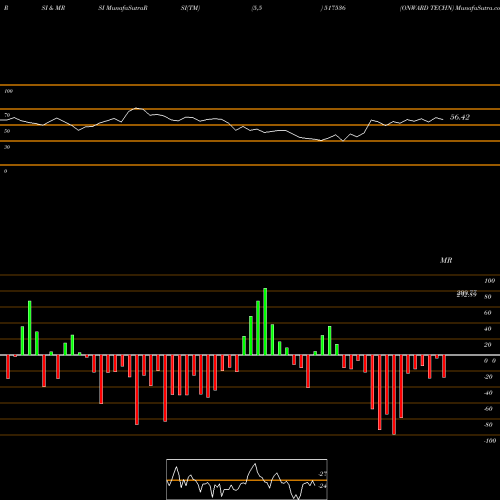Screen dimensions: 500x500
Task: Click the histogram axis label -100
Action: click(x=490, y=441)
